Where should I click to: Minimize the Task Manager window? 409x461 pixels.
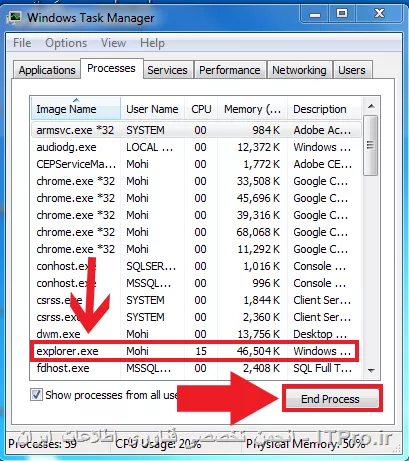click(315, 15)
